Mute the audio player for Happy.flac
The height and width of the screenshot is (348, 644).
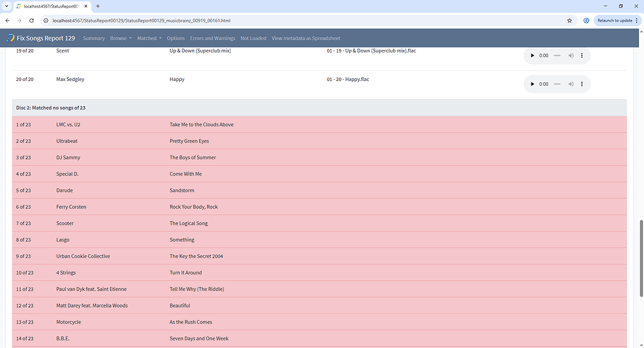tap(571, 84)
